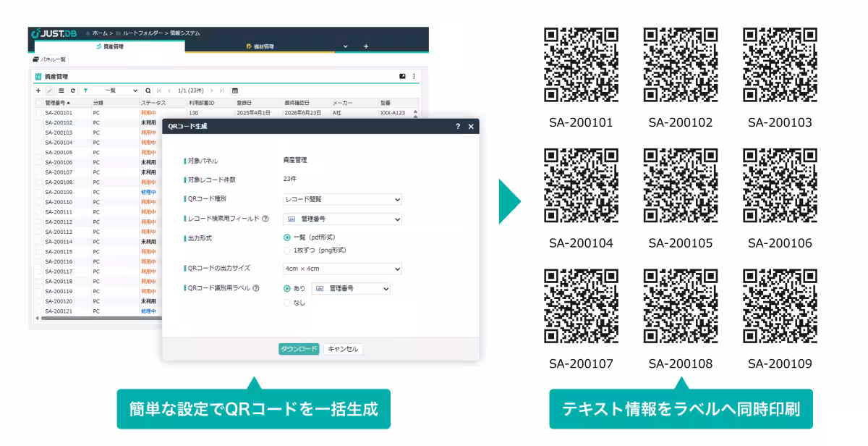Click the キャンセル button
Viewport: 868px width, 446px height.
tap(343, 349)
